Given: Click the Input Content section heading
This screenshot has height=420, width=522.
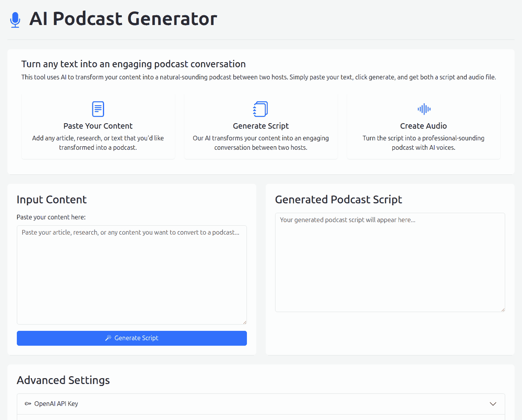Looking at the screenshot, I should tap(51, 199).
